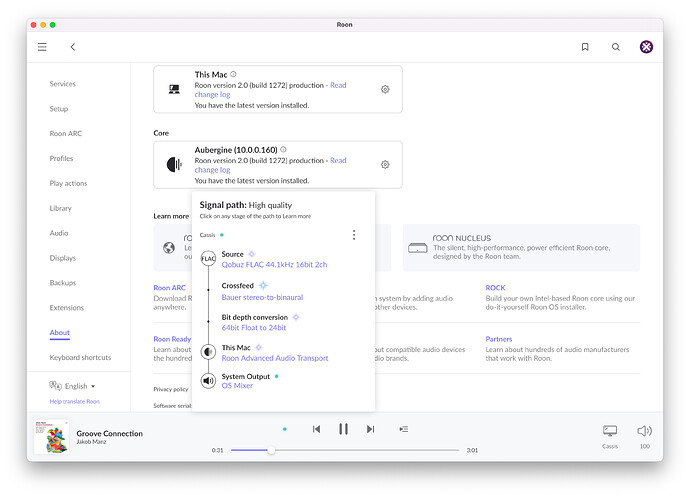Viewport: 690px width, 497px height.
Task: Click Help translate Roon link
Action: coord(74,401)
